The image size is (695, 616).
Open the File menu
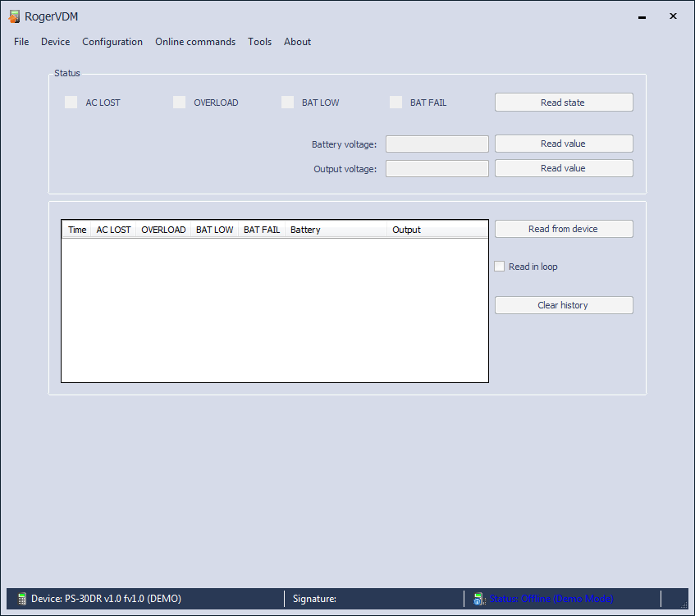21,42
